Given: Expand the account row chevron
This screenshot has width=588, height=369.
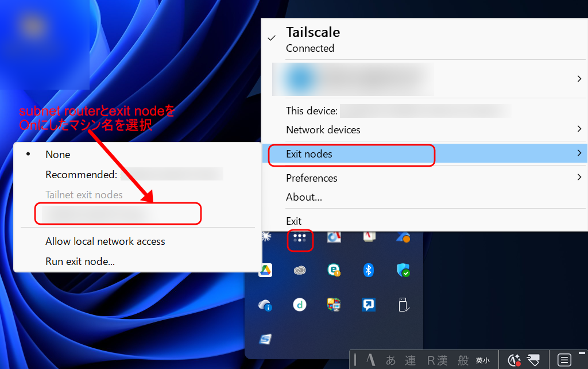Looking at the screenshot, I should point(579,79).
